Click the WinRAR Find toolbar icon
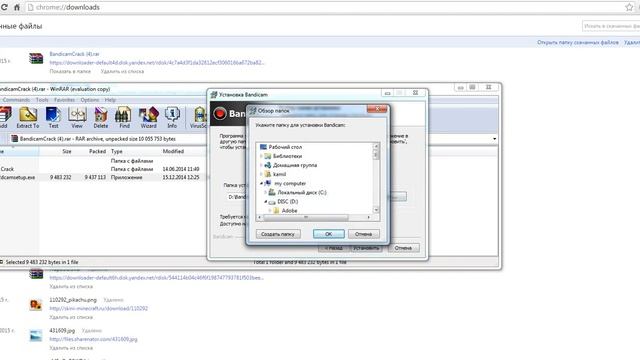Screen dimensions: 640x360 pyautogui.click(x=124, y=118)
